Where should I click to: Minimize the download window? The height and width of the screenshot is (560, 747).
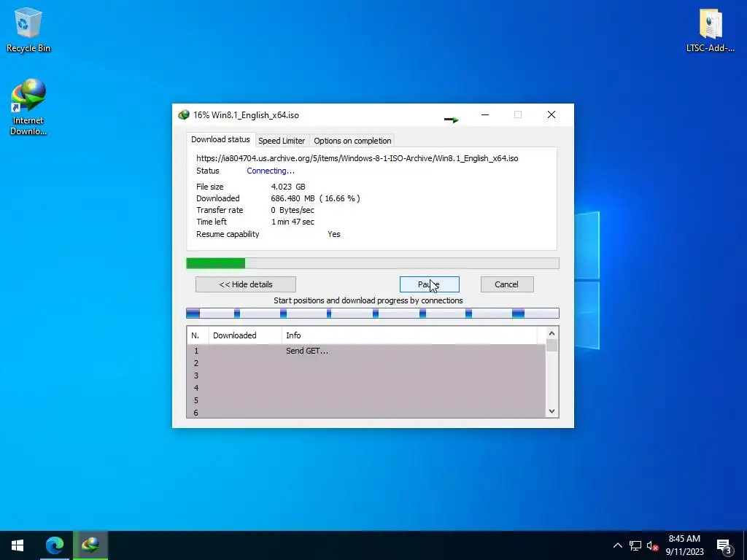pos(485,114)
